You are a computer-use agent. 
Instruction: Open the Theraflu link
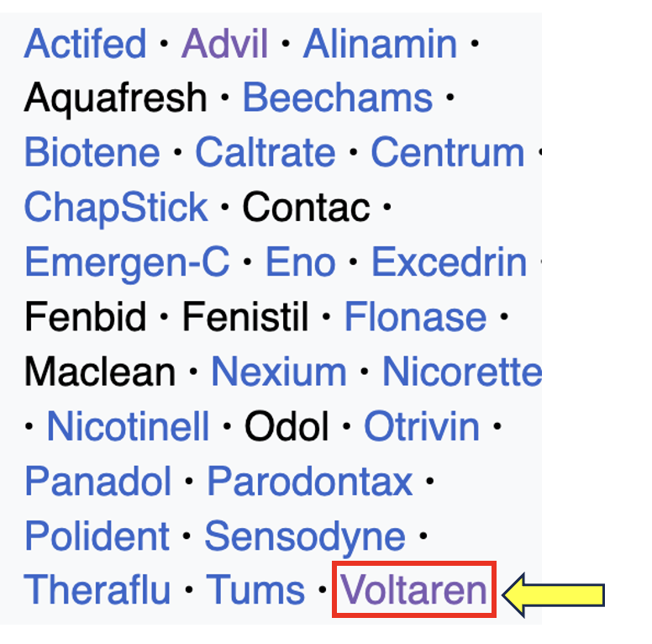point(97,590)
